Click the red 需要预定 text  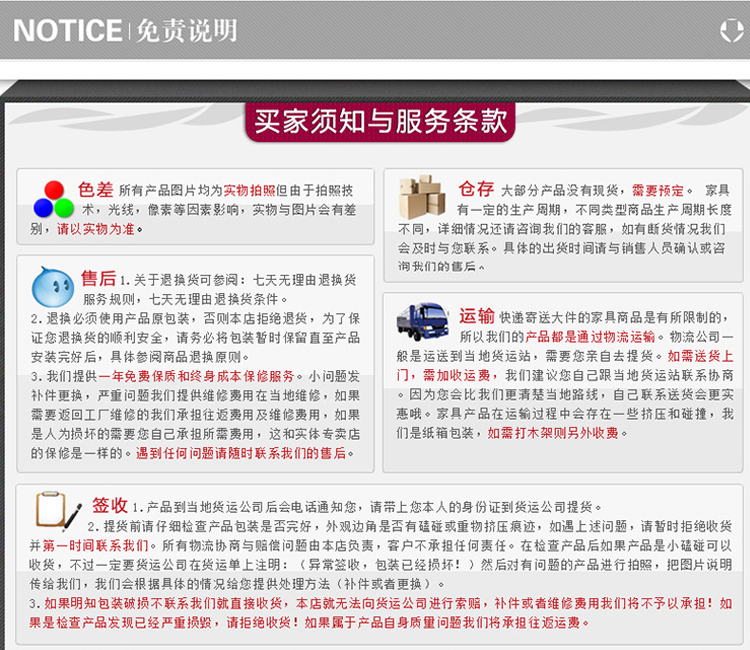click(657, 190)
